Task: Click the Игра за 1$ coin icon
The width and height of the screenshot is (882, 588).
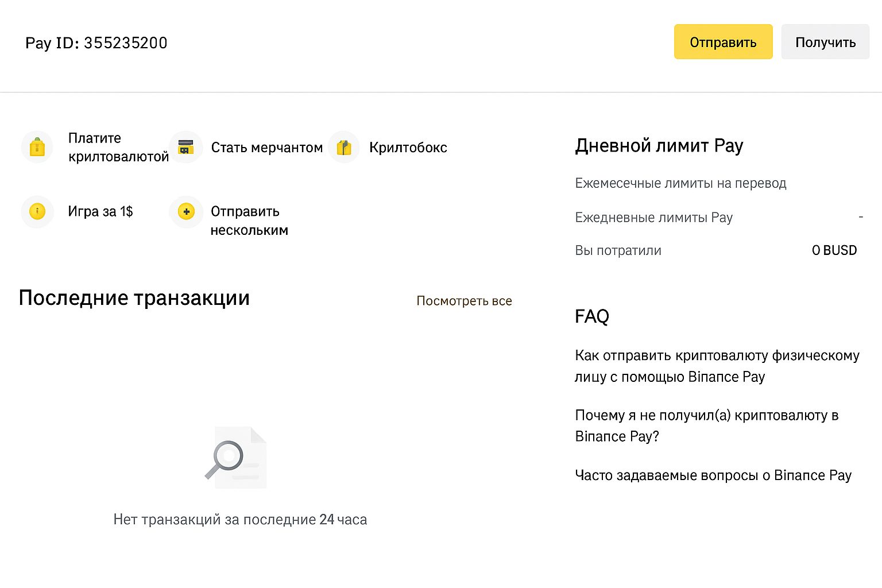Action: tap(37, 211)
